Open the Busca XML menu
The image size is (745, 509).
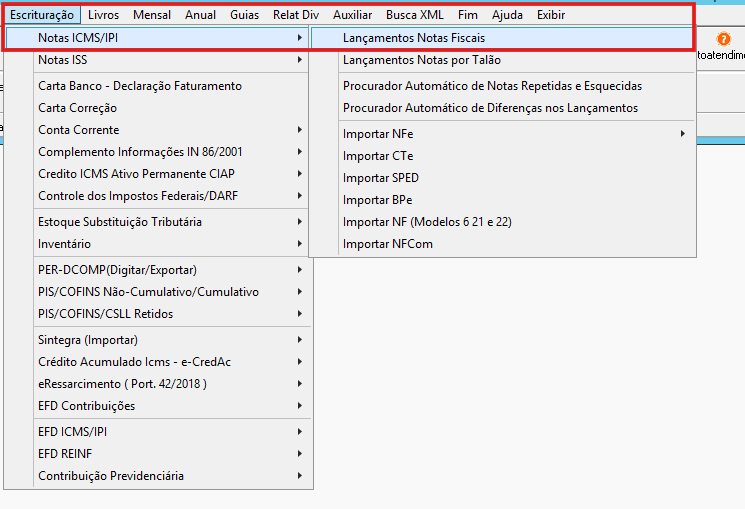click(414, 15)
